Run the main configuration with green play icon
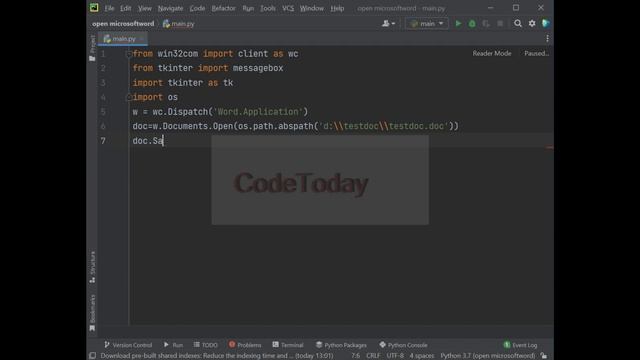The width and height of the screenshot is (640, 360). click(x=458, y=24)
